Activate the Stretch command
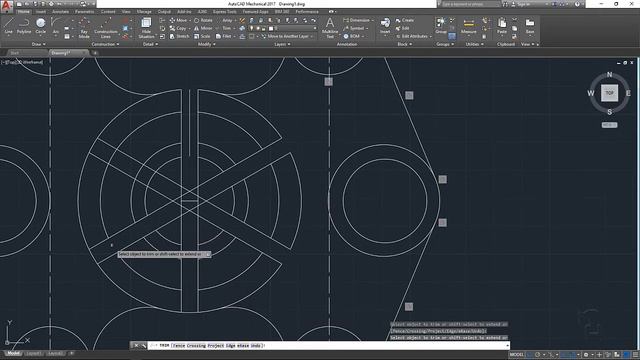Image resolution: width=640 pixels, height=360 pixels. coord(180,36)
